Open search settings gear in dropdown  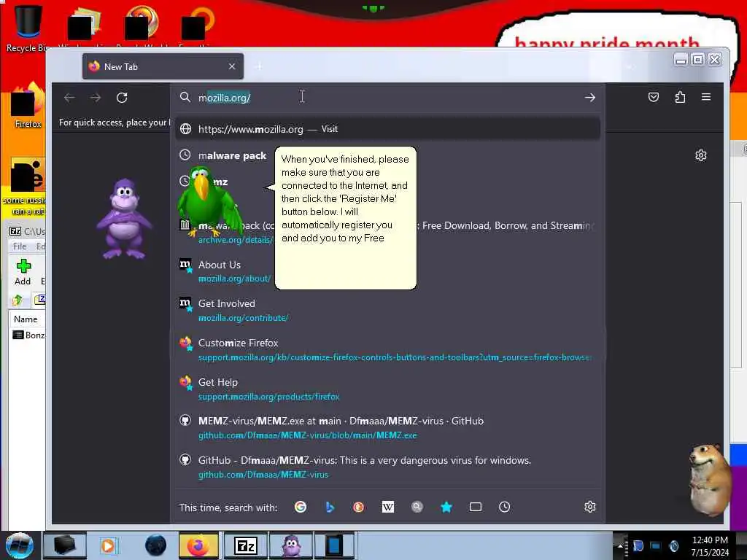(589, 507)
